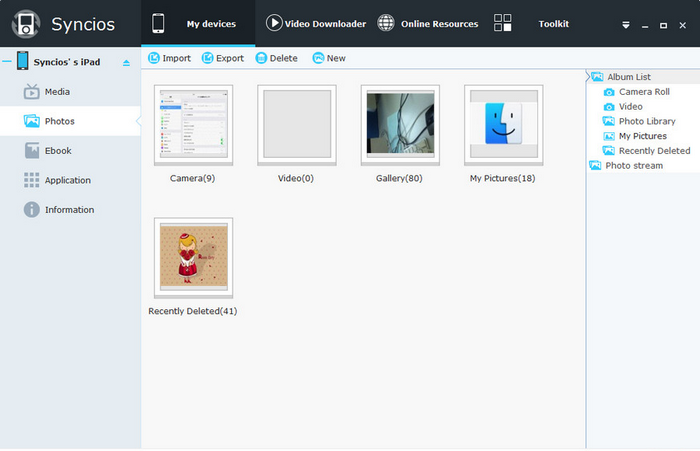
Task: Select the Video(0) album thumbnail
Action: pyautogui.click(x=297, y=125)
